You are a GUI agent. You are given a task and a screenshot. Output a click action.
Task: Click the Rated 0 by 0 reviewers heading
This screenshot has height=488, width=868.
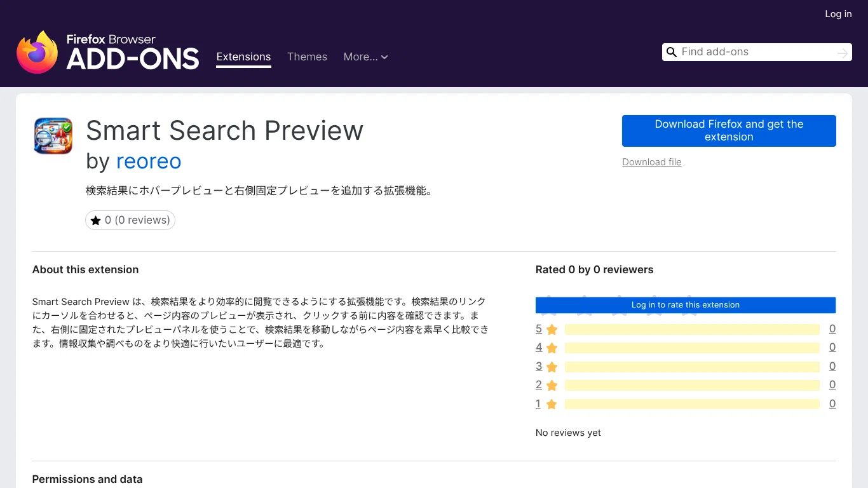(x=594, y=269)
